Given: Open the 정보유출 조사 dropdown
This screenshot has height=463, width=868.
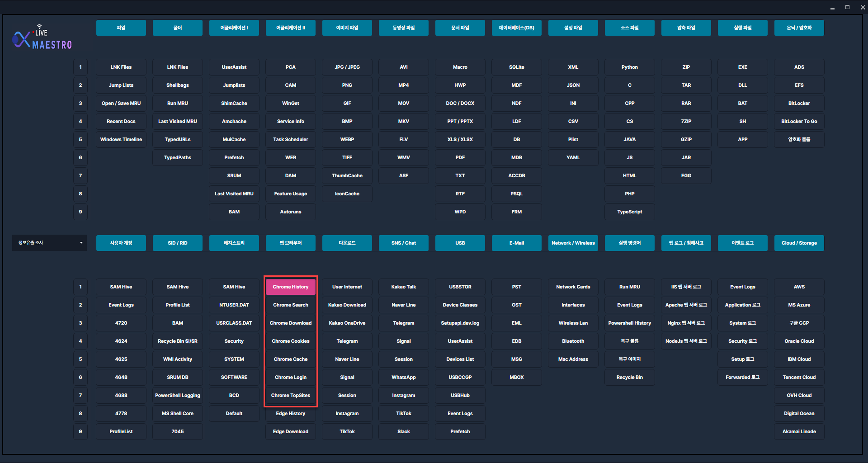Looking at the screenshot, I should tap(49, 243).
